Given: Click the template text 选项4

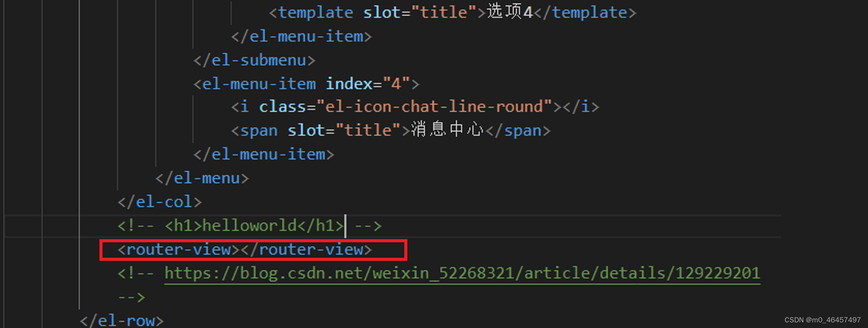Looking at the screenshot, I should click(510, 12).
